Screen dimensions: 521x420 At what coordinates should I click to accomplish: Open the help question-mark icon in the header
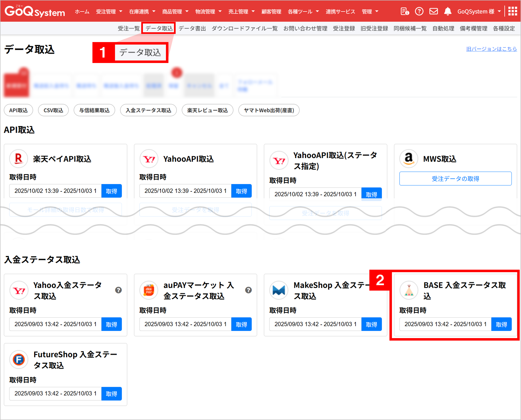pyautogui.click(x=419, y=11)
